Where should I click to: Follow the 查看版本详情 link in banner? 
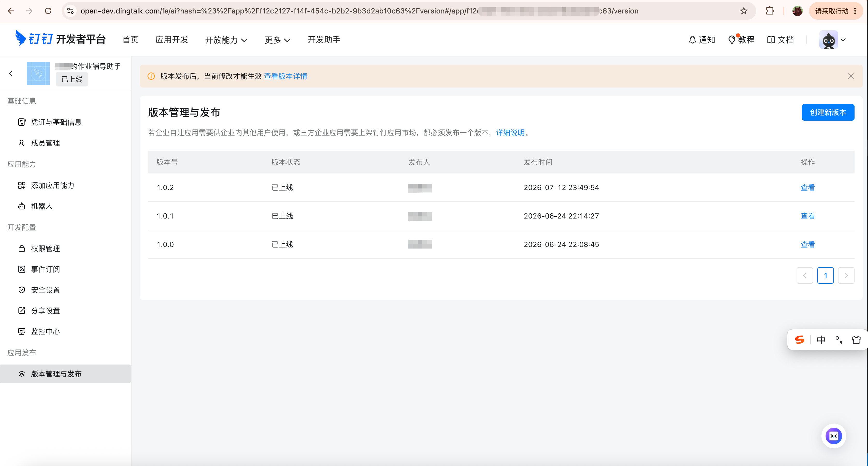285,76
